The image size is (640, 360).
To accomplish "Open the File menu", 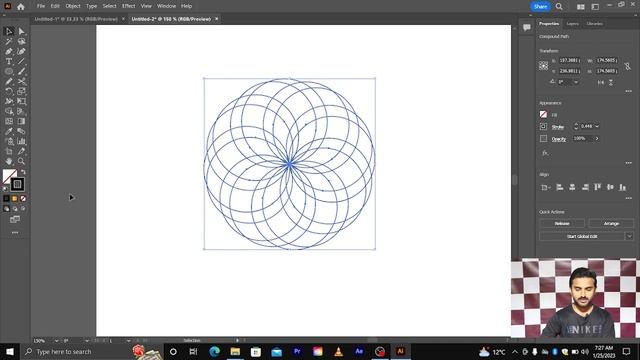I will pos(41,6).
